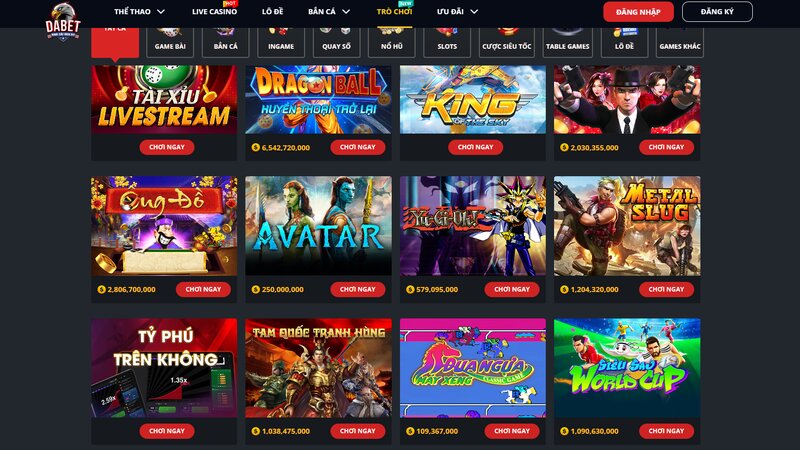Choose the Quay Số category icon
Screen dimensions: 800x450
tap(336, 42)
